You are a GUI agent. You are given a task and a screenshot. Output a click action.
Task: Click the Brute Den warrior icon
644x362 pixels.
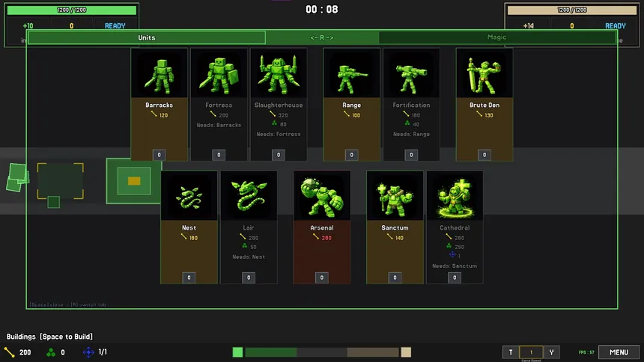[x=484, y=73]
